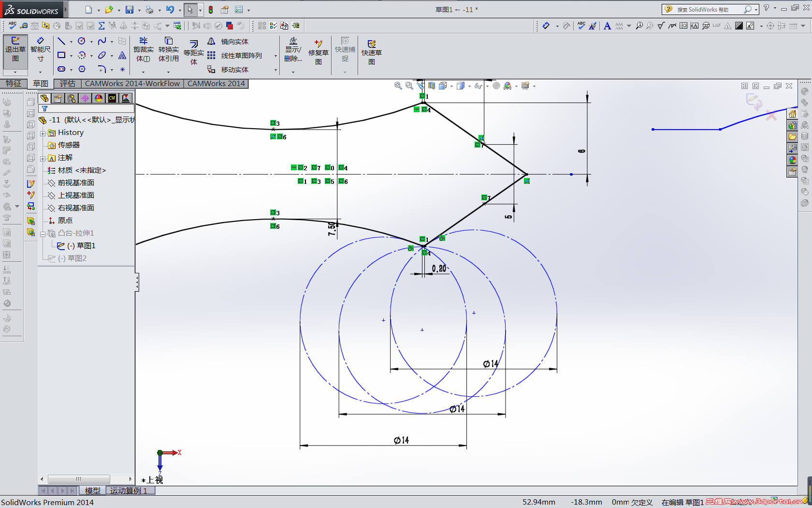Select 材质 material item in tree
This screenshot has height=508, width=812.
[x=77, y=170]
